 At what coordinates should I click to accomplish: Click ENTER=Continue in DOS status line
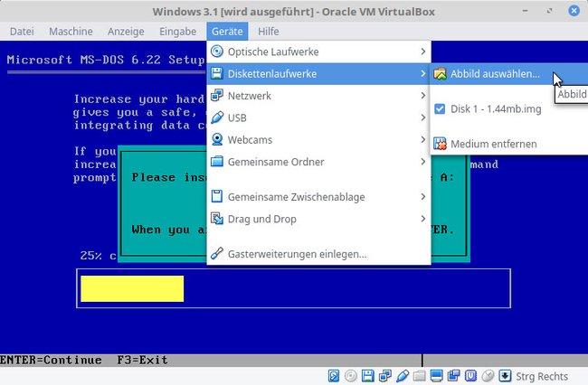(51, 360)
